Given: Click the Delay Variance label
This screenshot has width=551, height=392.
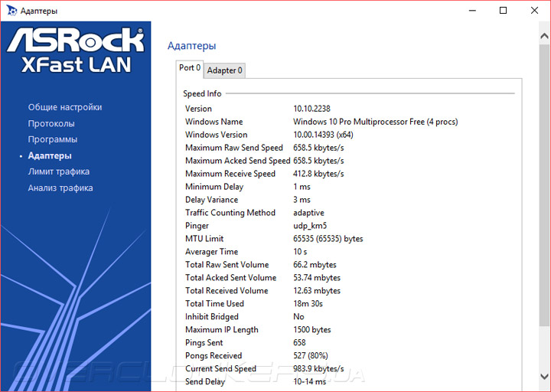Looking at the screenshot, I should (211, 200).
